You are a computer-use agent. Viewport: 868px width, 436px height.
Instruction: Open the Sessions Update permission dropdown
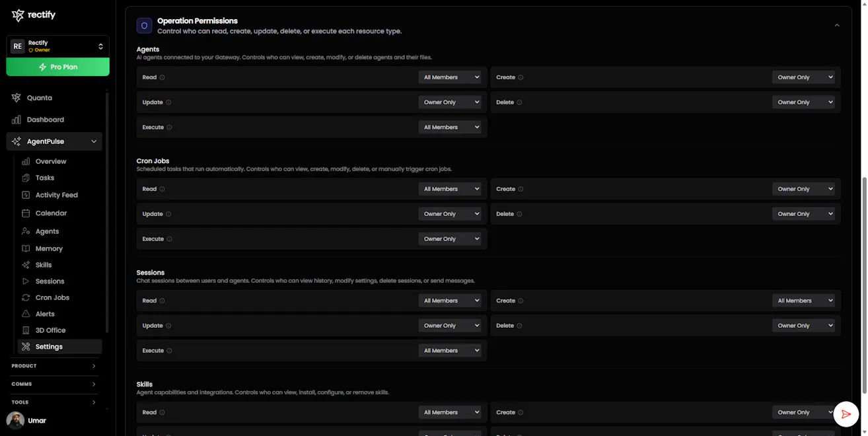(x=450, y=326)
